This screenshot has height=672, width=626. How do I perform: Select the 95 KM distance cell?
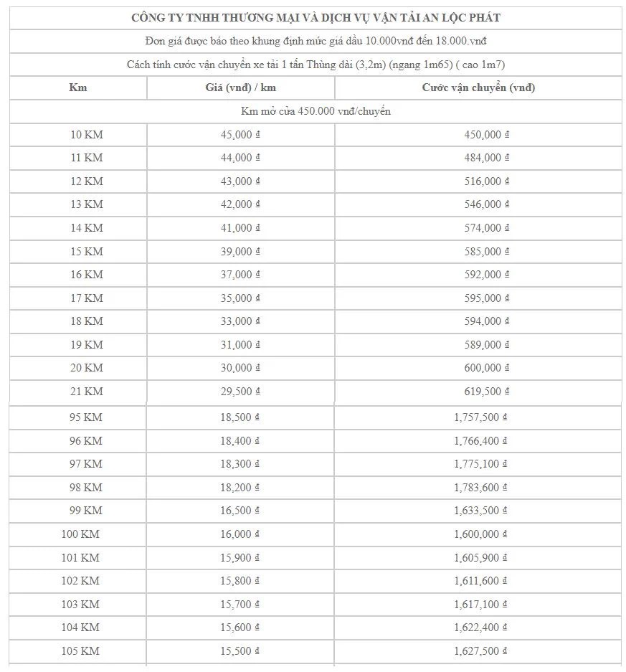77,417
